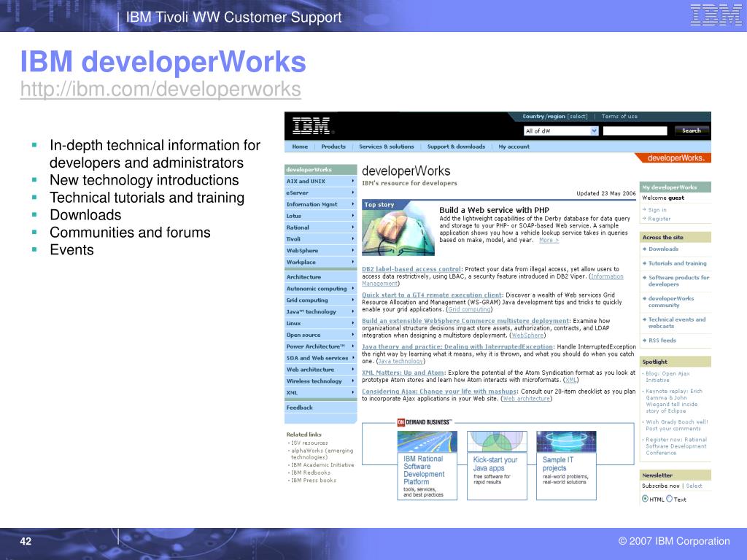Expand the Information Mgmt sidebar arrow
747x560 pixels.
pos(353,204)
